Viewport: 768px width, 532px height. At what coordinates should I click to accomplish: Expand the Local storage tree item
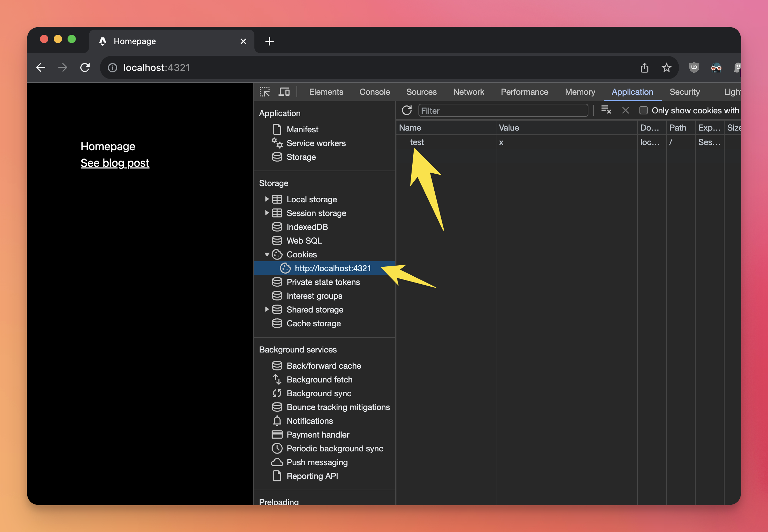267,199
